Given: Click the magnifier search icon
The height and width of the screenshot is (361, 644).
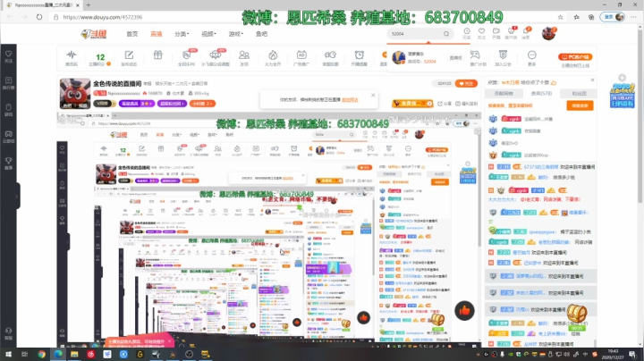Looking at the screenshot, I should (x=446, y=34).
